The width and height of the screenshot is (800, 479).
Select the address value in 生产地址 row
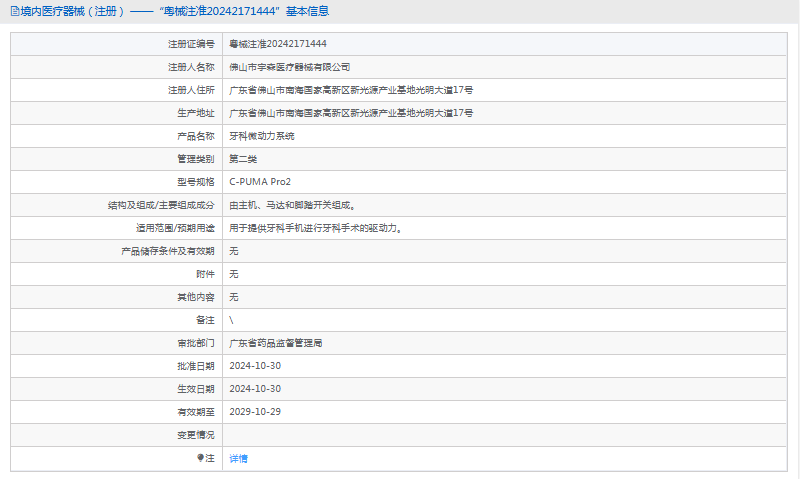(x=351, y=113)
